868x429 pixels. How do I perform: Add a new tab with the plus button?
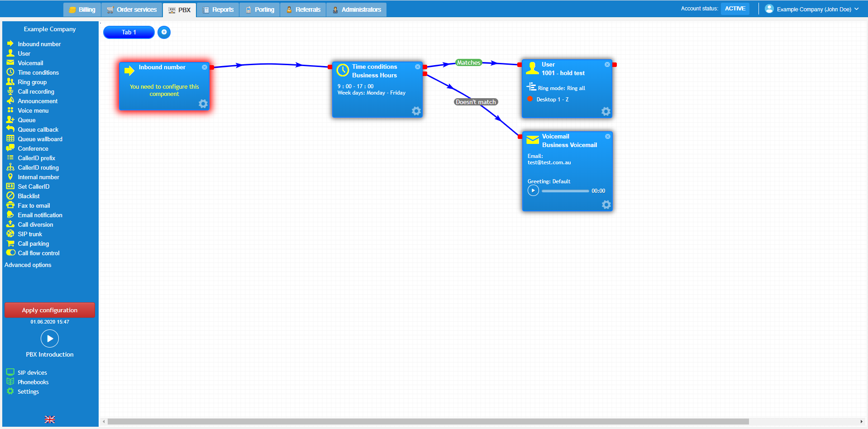tap(164, 32)
